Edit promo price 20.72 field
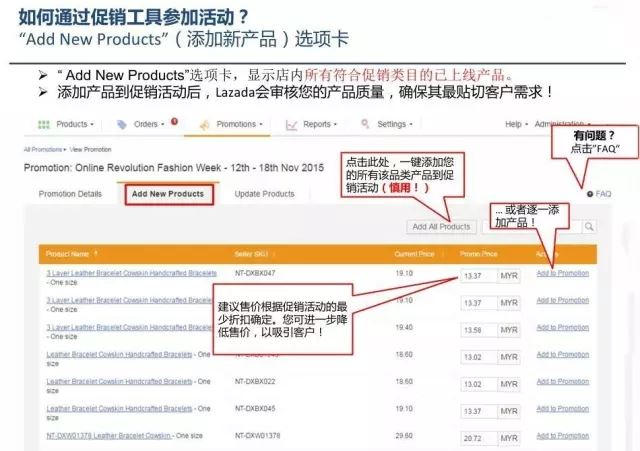This screenshot has height=451, width=640. click(x=479, y=438)
